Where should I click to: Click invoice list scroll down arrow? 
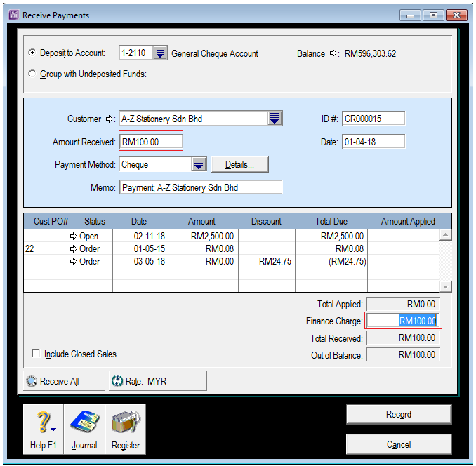tap(445, 286)
